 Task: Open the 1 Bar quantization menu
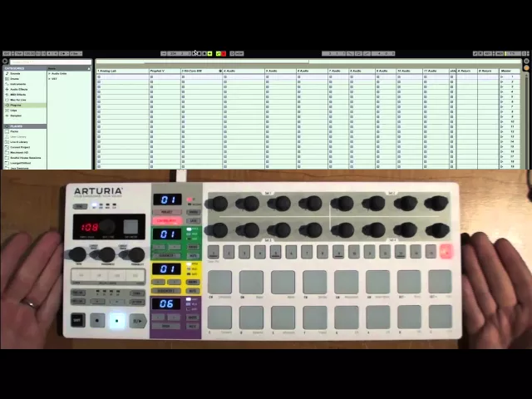[76, 53]
